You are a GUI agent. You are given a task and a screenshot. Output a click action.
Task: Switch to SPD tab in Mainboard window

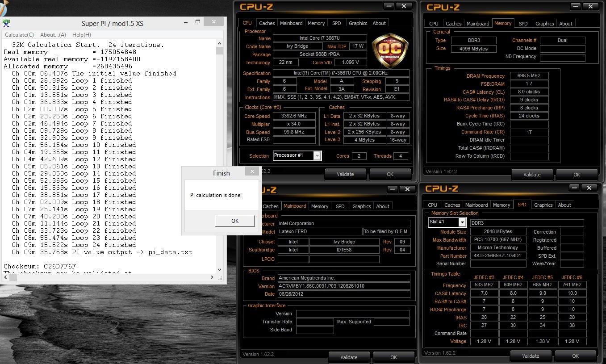click(340, 206)
